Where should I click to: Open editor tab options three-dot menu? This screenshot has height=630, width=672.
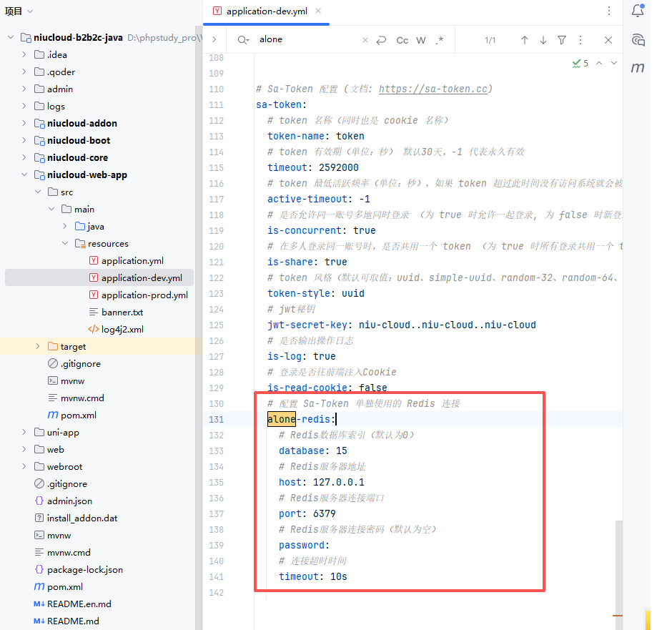point(609,11)
